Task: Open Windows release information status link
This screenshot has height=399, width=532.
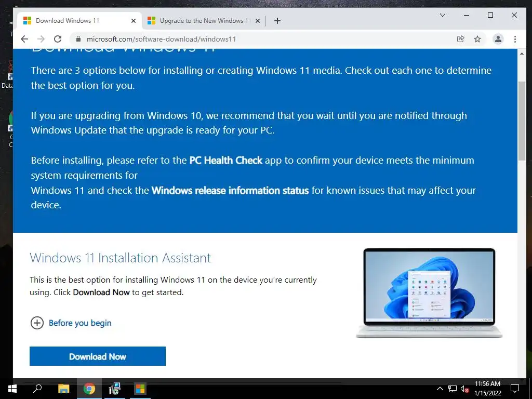Action: tap(230, 190)
